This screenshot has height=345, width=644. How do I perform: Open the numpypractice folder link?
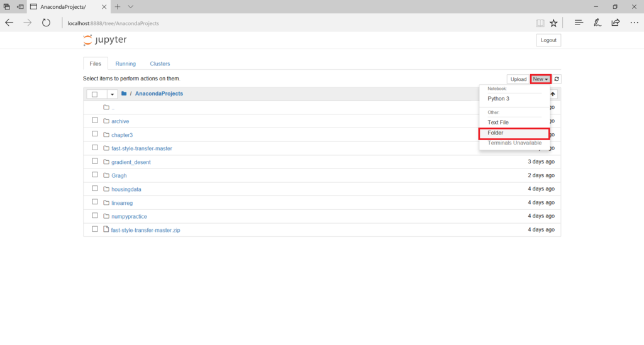click(x=129, y=217)
